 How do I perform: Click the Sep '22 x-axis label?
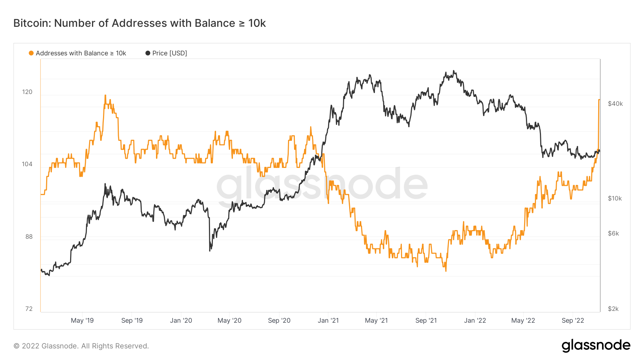tap(573, 321)
